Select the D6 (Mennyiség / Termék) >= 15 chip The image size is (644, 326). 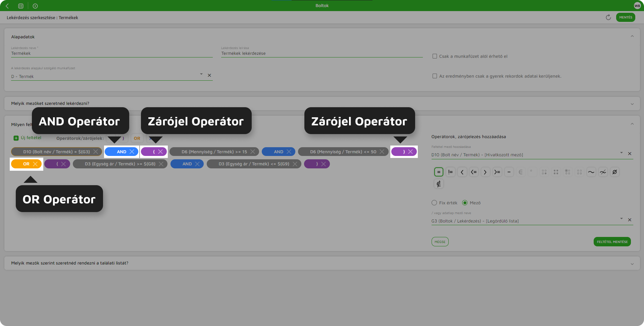tap(214, 152)
